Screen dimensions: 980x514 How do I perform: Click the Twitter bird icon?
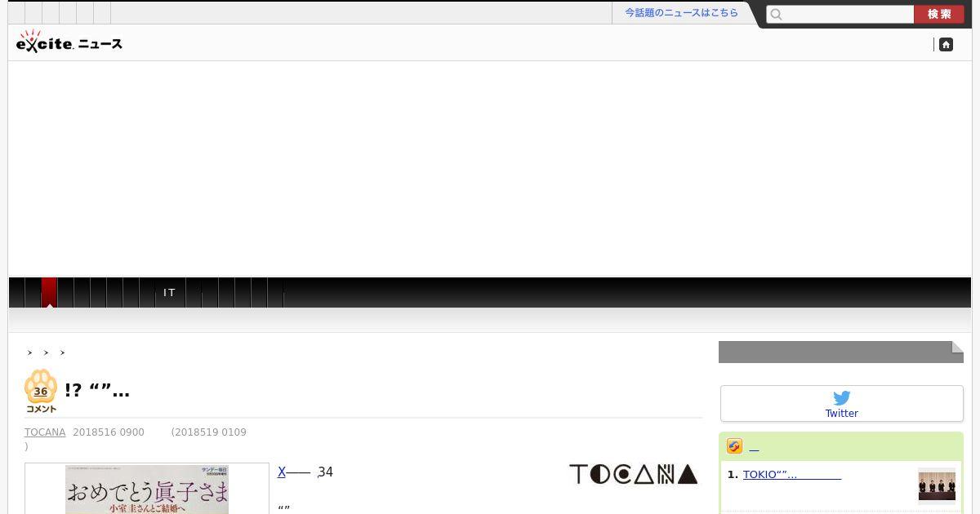tap(842, 398)
